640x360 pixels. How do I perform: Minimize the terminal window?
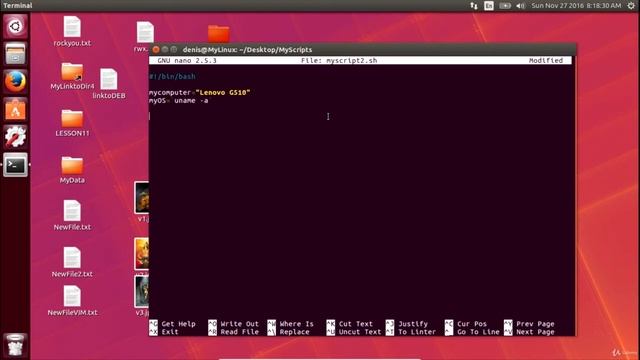(x=165, y=49)
